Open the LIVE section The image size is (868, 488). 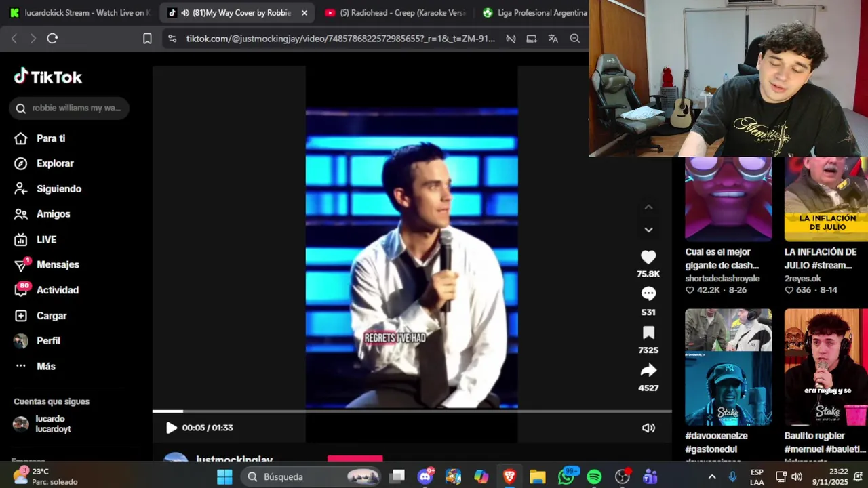click(36, 239)
